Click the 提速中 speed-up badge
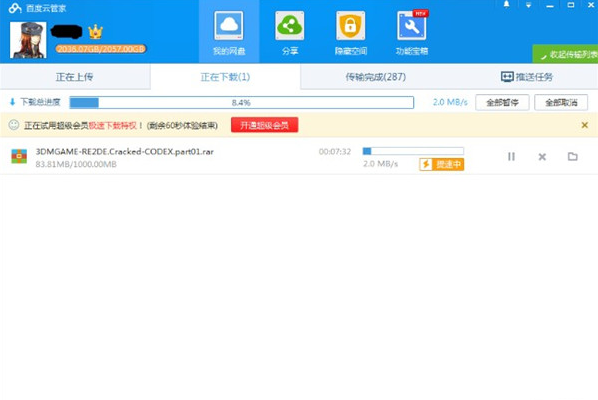Image resolution: width=598 pixels, height=400 pixels. pos(442,164)
